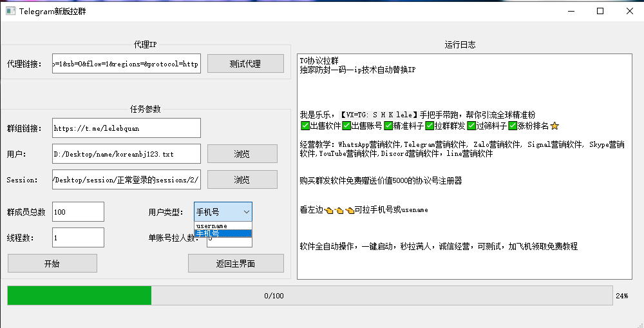The width and height of the screenshot is (644, 328).
Task: Click the 用户 file path field
Action: [x=126, y=154]
